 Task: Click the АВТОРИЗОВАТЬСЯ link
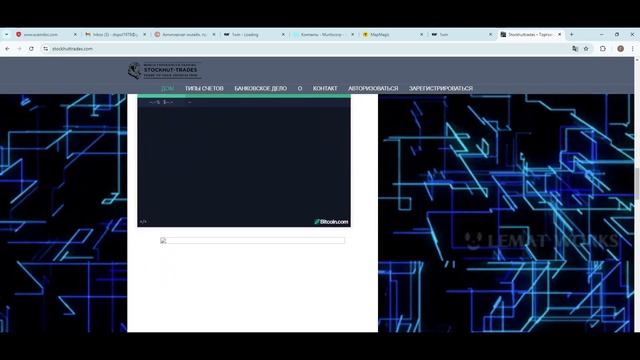point(373,88)
